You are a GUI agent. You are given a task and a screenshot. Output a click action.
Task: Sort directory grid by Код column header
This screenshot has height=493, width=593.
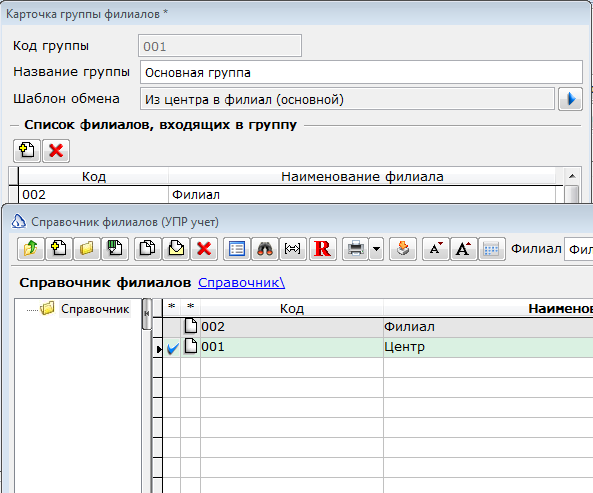292,309
